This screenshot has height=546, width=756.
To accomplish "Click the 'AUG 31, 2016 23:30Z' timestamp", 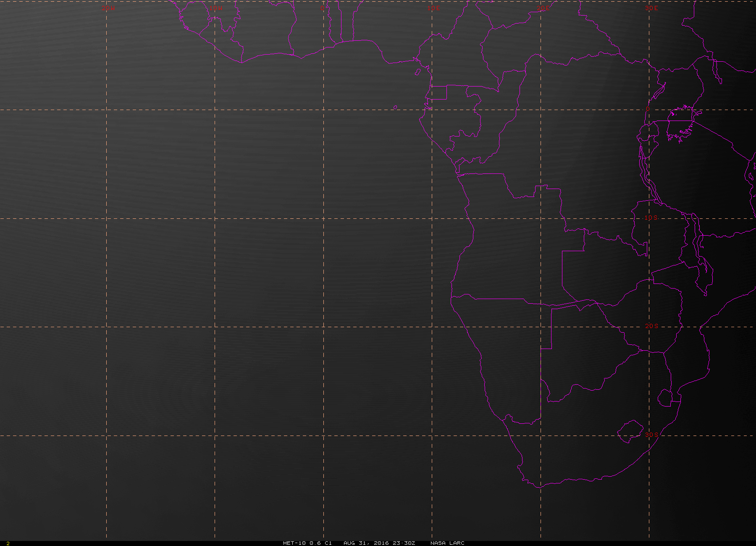I will pyautogui.click(x=379, y=543).
